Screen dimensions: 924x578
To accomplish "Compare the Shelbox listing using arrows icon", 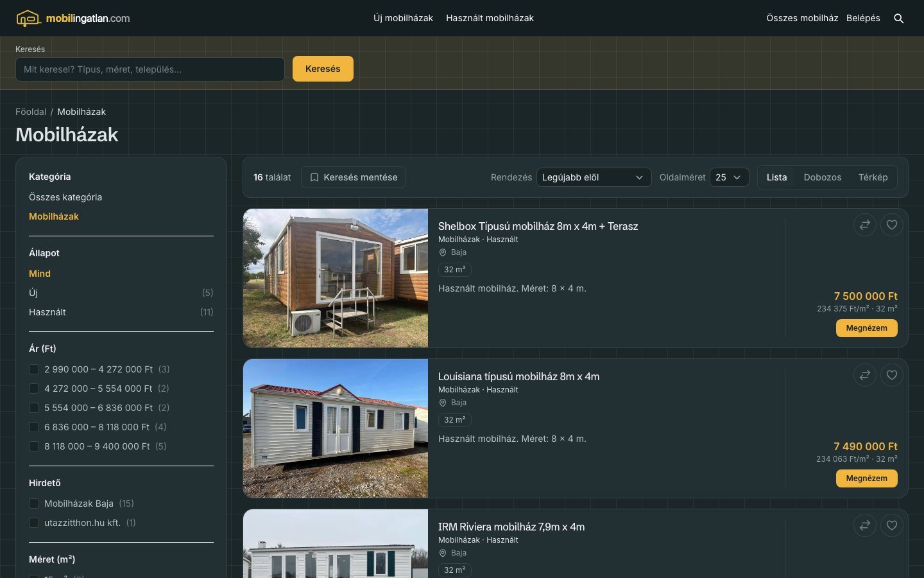I will click(865, 225).
